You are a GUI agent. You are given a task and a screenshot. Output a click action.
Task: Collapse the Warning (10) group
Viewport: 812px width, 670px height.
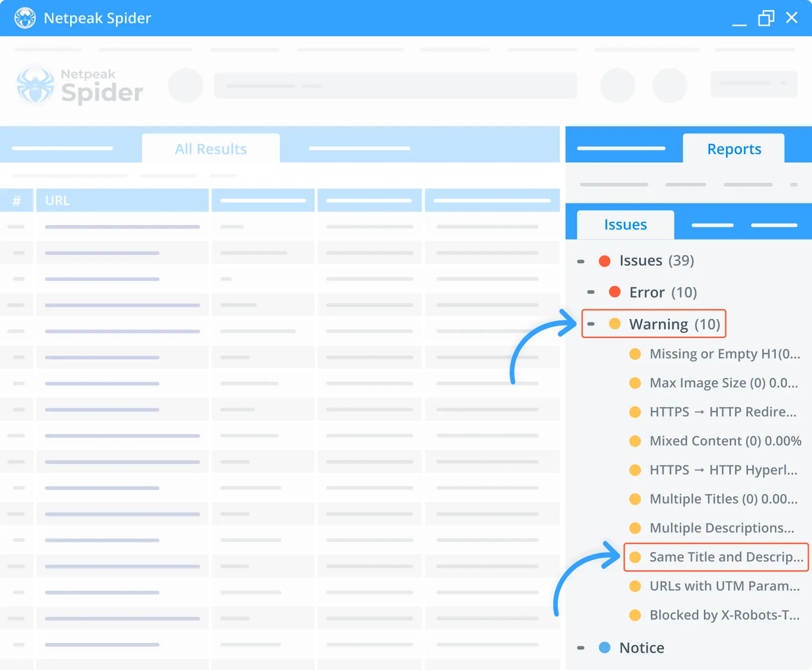click(591, 324)
